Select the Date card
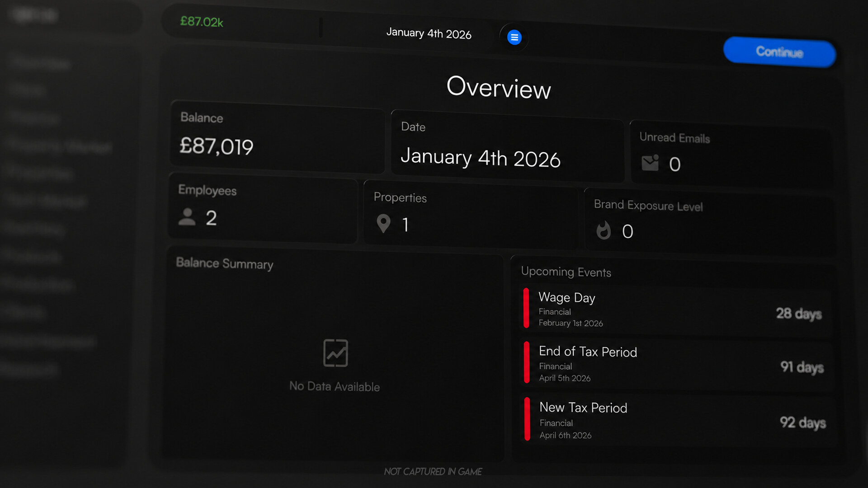 click(507, 146)
